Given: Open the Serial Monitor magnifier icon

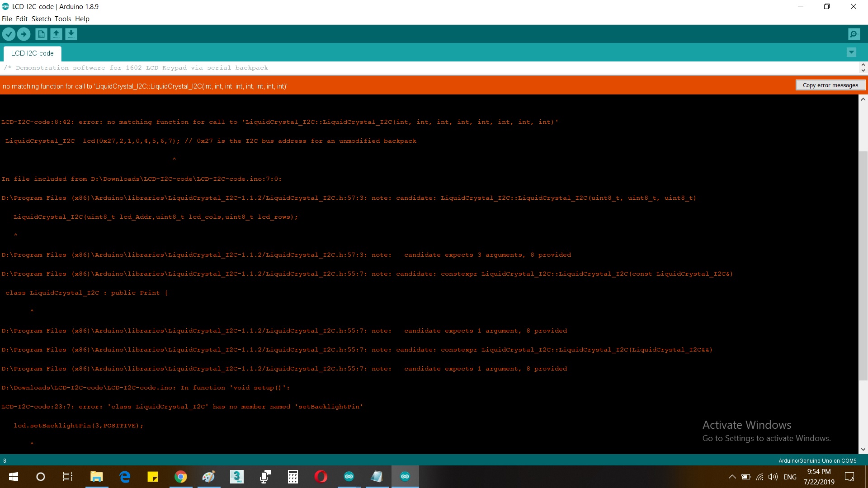Looking at the screenshot, I should coord(854,34).
